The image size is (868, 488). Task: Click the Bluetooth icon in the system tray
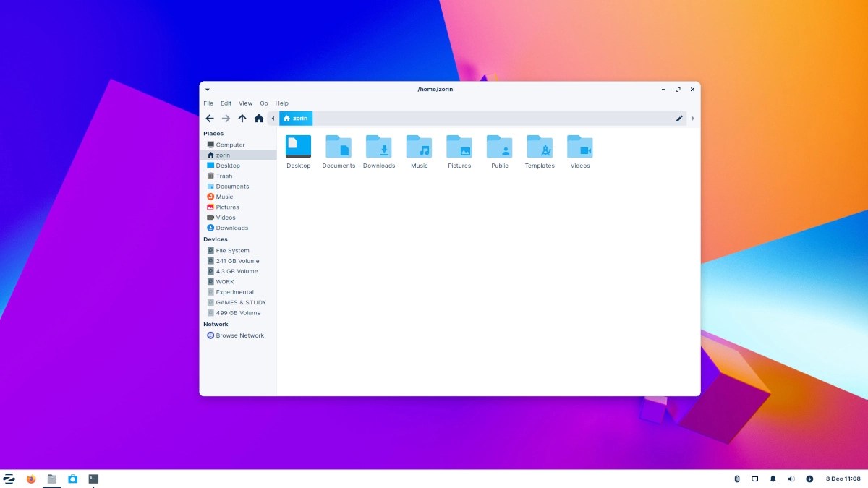pyautogui.click(x=737, y=479)
